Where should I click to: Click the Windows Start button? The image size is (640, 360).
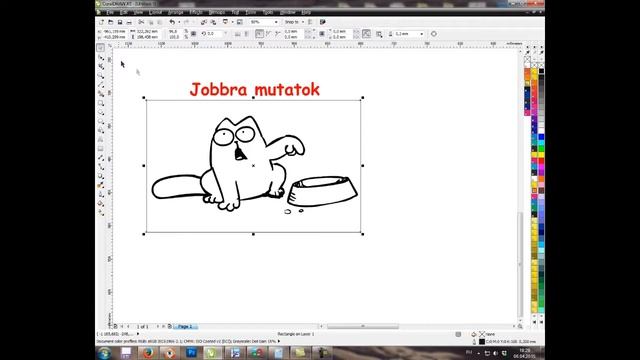(104, 353)
